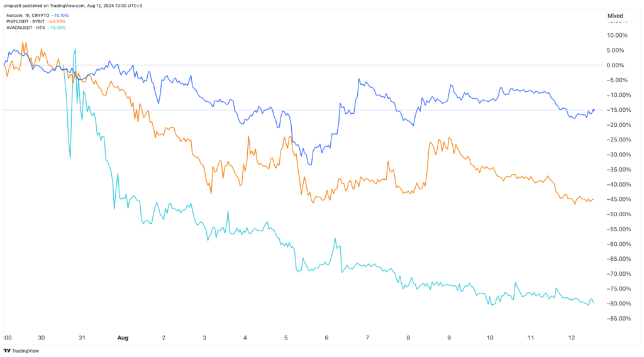
Task: Click the 6 date label on time axis
Action: coord(326,338)
